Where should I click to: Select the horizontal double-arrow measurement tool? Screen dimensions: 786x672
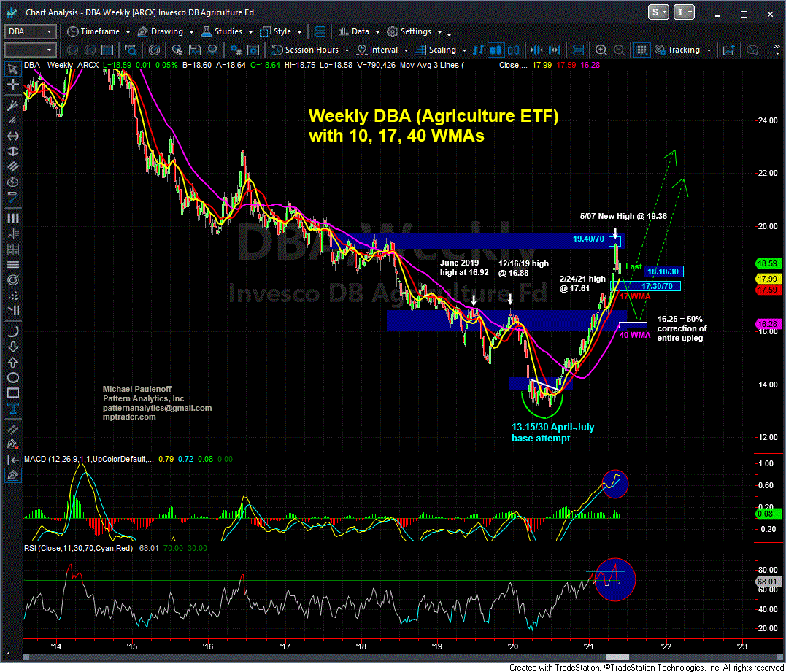13,136
